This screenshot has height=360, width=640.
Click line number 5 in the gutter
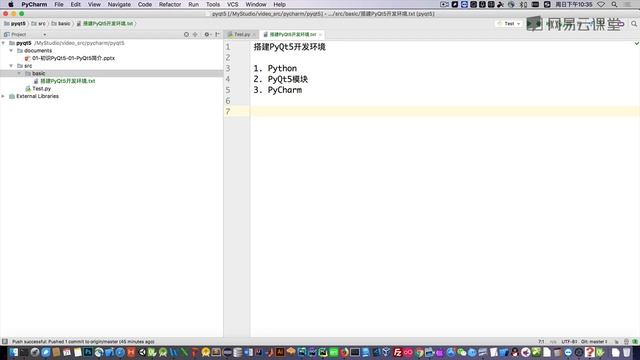pos(228,90)
